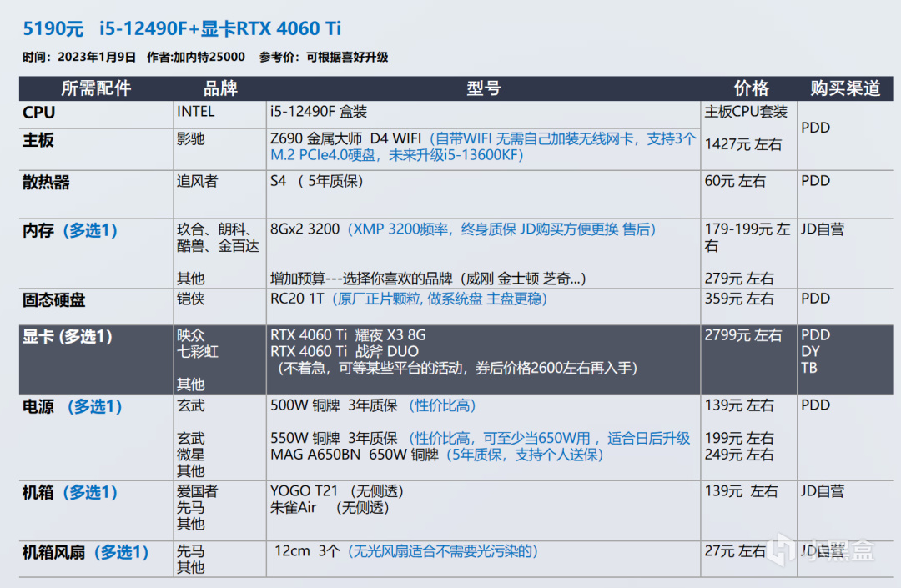The height and width of the screenshot is (588, 901).
Task: Click the '微星' brand text
Action: [191, 455]
